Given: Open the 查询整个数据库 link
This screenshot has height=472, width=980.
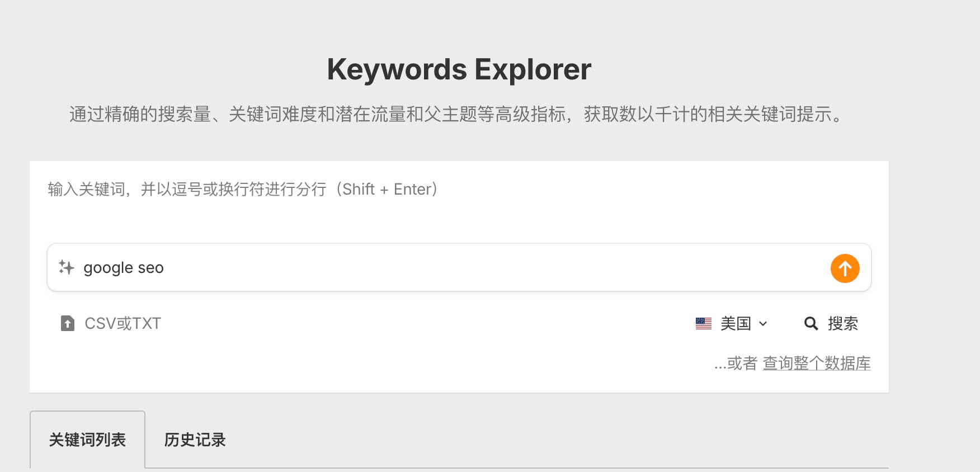Looking at the screenshot, I should [816, 364].
